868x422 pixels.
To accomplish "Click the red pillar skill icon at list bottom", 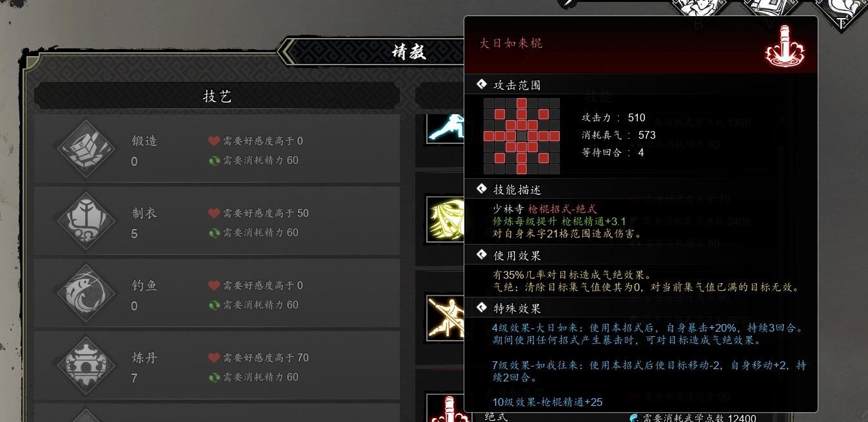I will [446, 408].
